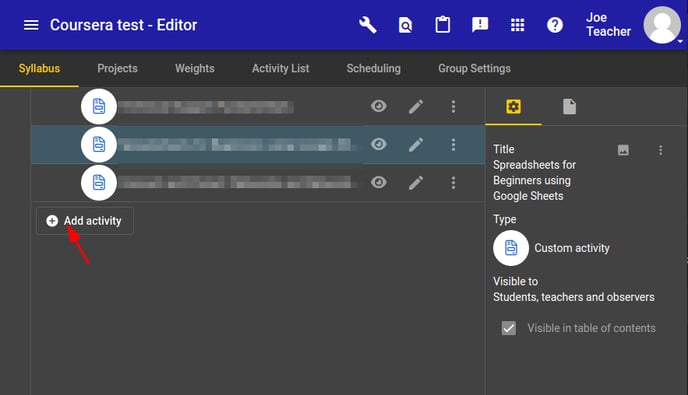Click the image icon beside Title

click(x=623, y=150)
